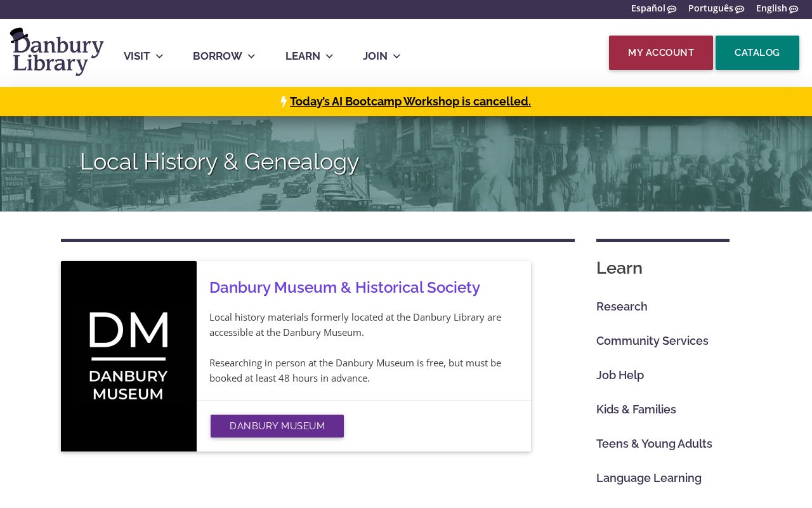This screenshot has height=508, width=812.
Task: Expand the Learn menu chevron
Action: [x=329, y=56]
